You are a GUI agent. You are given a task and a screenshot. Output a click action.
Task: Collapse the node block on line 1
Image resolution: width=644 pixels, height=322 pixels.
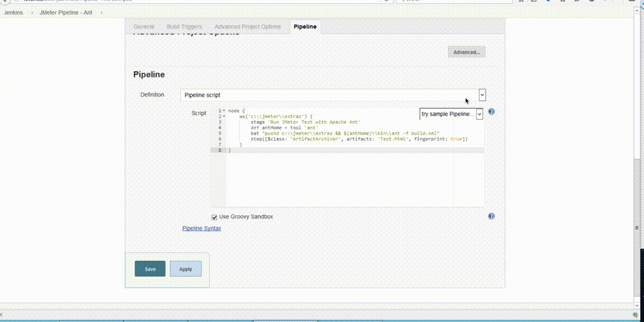click(223, 111)
